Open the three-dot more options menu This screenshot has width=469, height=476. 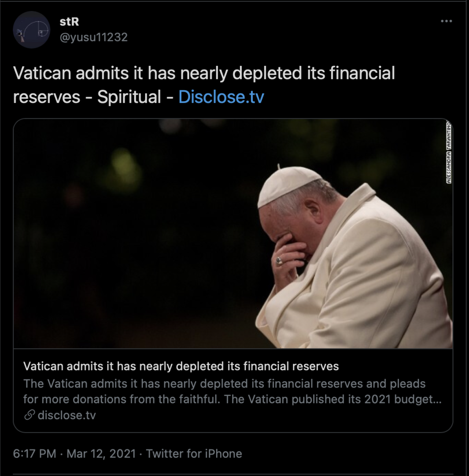[446, 21]
